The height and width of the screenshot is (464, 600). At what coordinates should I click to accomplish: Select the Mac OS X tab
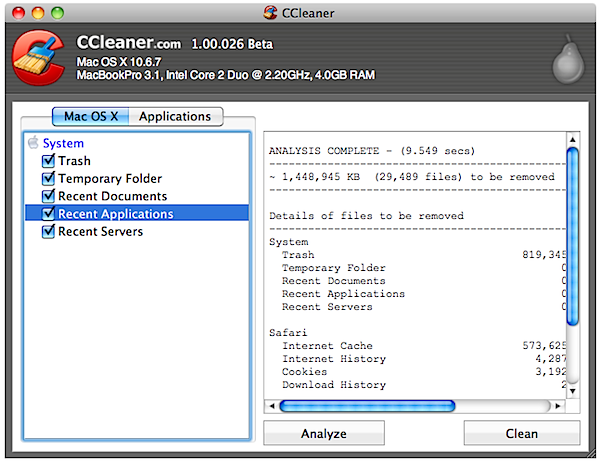click(91, 116)
